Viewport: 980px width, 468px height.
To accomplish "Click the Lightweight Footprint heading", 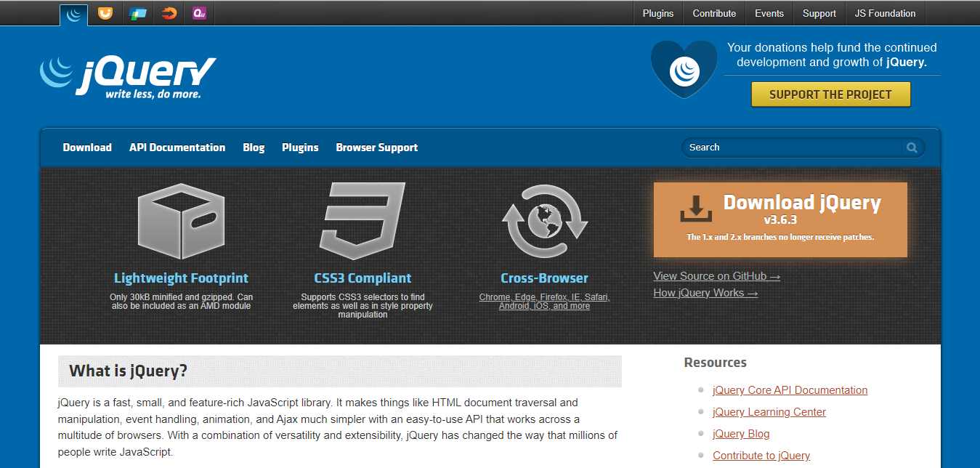I will tap(181, 278).
